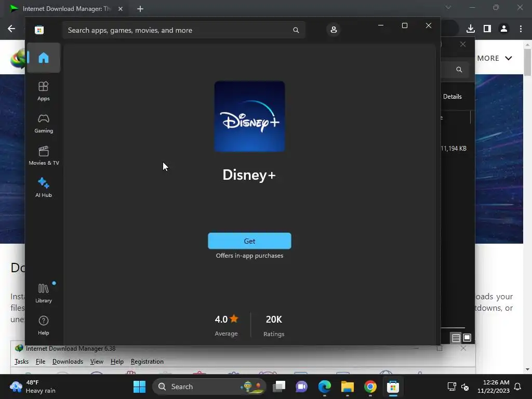Click the taskbar Search box
532x399 pixels.
click(x=209, y=387)
